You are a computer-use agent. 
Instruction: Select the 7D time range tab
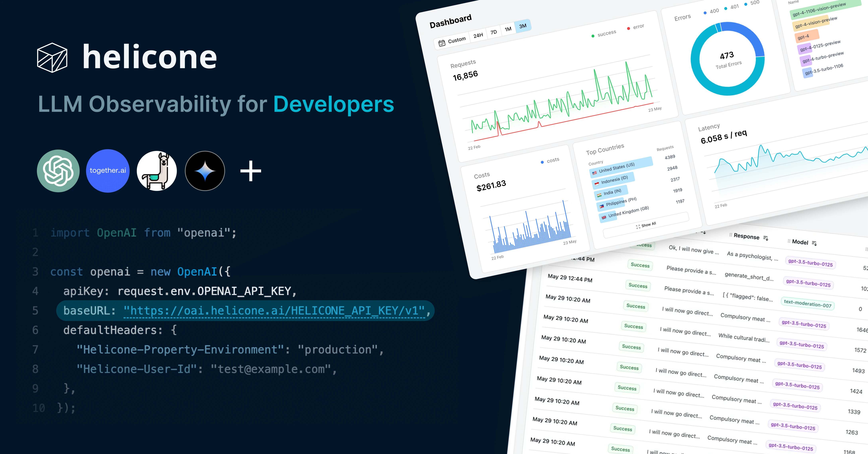click(494, 32)
